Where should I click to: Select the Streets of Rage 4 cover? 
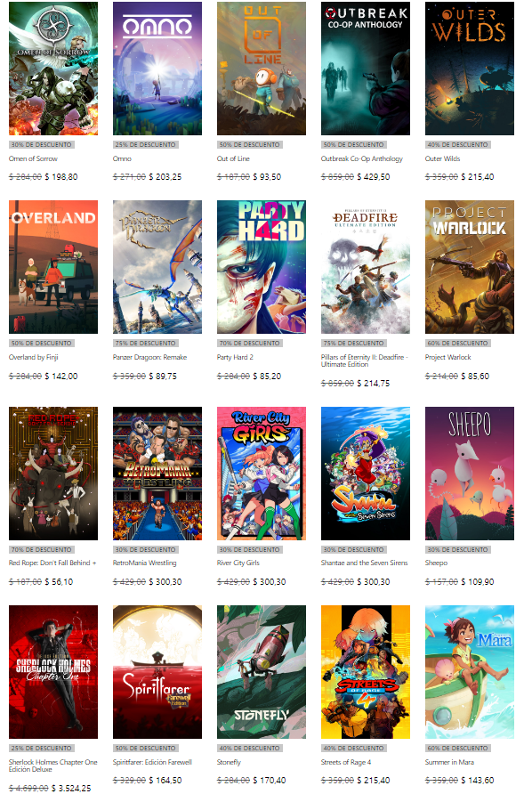366,672
